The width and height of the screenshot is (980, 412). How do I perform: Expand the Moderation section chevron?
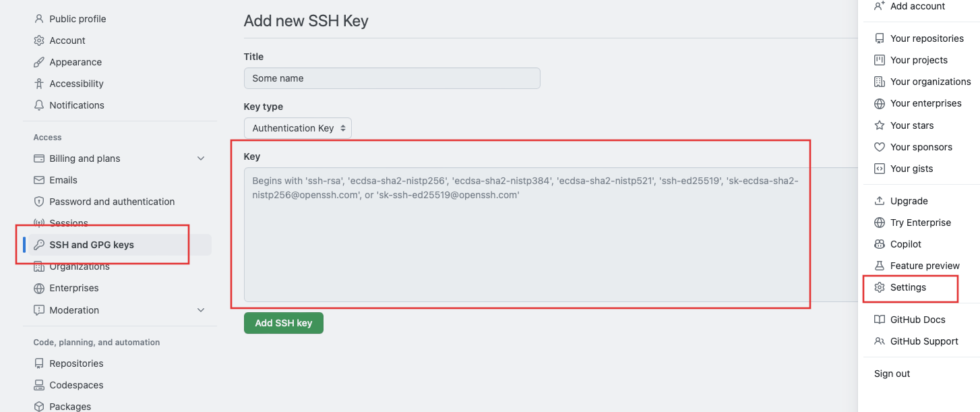[201, 310]
